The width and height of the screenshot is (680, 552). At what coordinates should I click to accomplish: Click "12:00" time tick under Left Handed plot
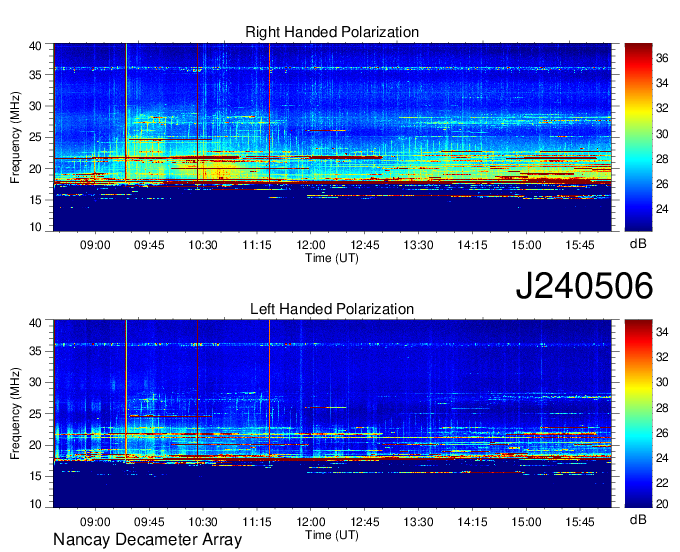coord(311,521)
